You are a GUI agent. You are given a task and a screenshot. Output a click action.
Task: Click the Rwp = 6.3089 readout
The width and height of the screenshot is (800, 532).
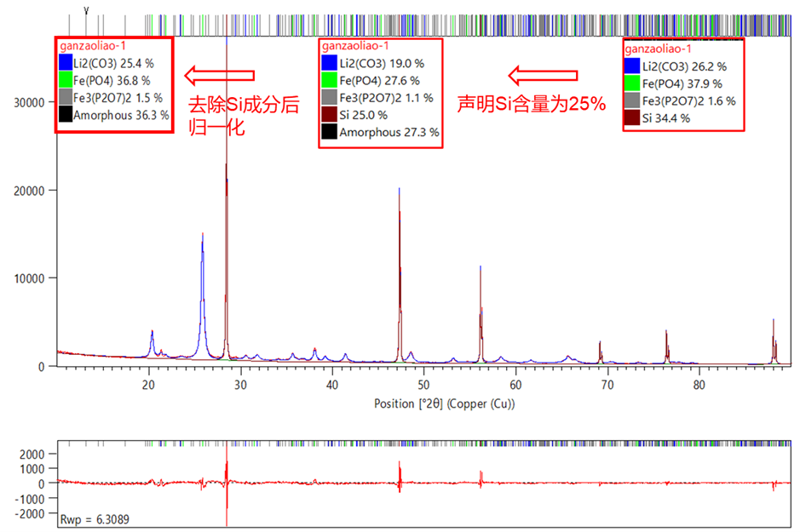click(94, 518)
